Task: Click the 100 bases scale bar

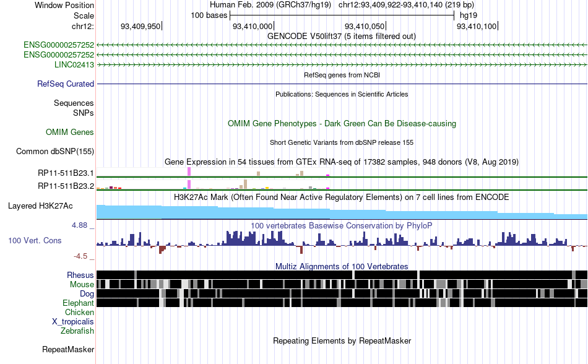Action: tap(342, 15)
